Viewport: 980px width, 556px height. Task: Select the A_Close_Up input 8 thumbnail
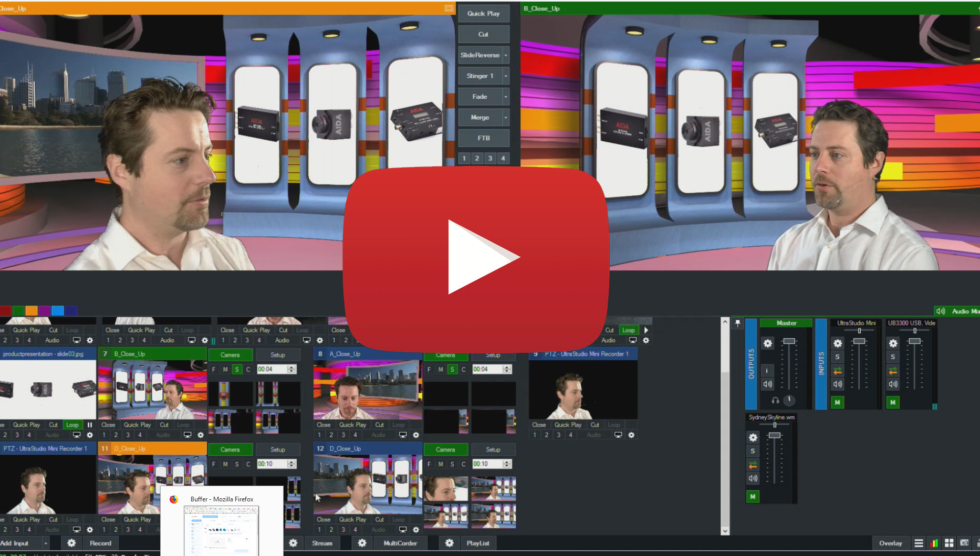(368, 390)
